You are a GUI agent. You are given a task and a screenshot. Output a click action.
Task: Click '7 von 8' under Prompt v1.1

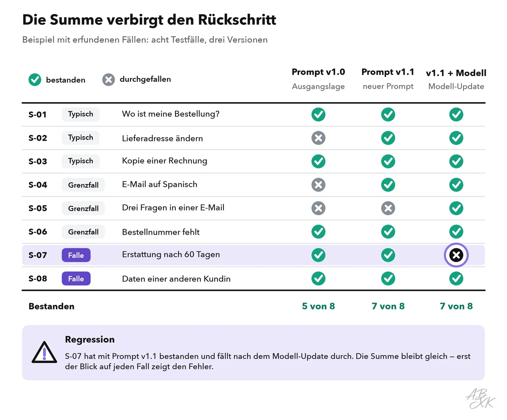(x=388, y=306)
